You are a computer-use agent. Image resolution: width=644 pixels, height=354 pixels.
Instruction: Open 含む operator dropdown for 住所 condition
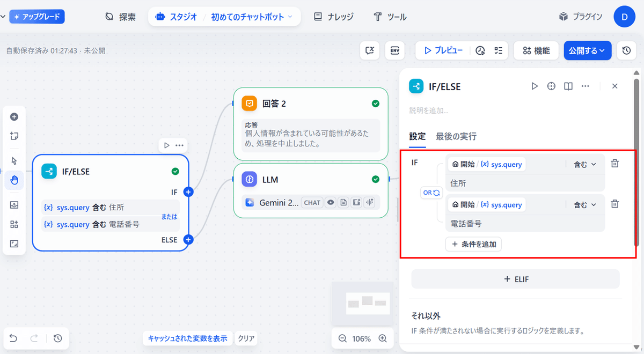click(585, 164)
